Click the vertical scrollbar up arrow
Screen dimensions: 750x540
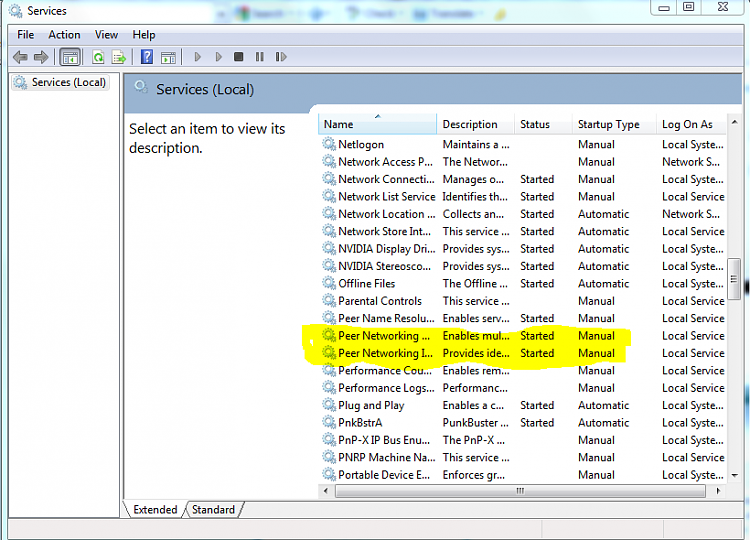tap(734, 122)
